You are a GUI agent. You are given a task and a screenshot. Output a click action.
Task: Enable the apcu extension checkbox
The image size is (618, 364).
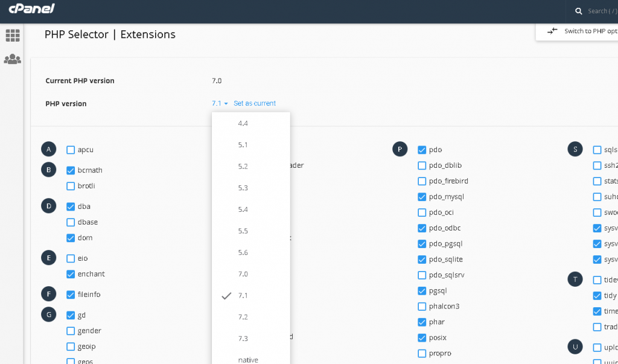[71, 150]
